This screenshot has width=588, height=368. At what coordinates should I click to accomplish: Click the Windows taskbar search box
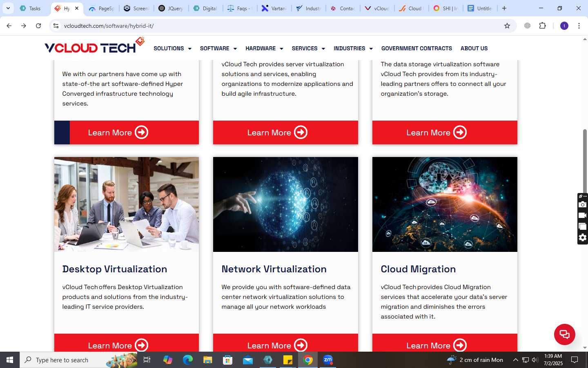(x=79, y=360)
